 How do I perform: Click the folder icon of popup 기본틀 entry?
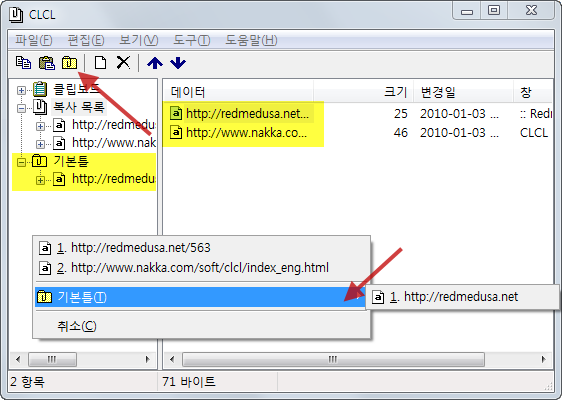(44, 297)
